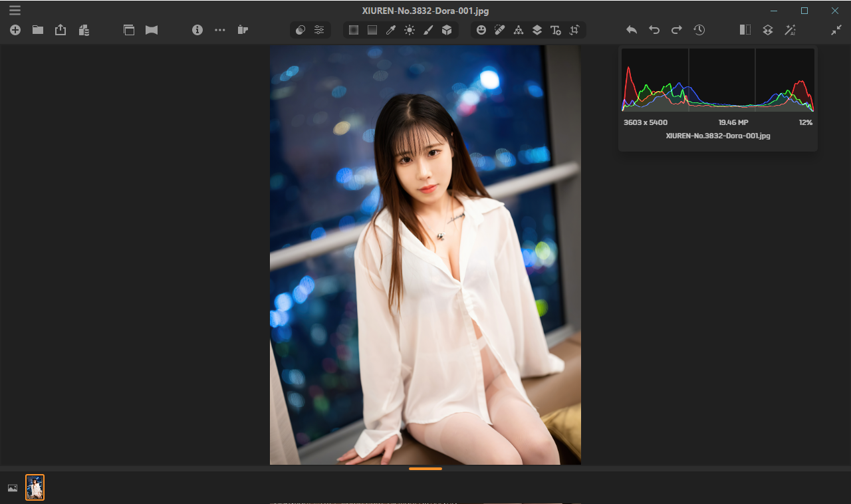The image size is (851, 504).
Task: Click the add-text tool icon
Action: (555, 30)
